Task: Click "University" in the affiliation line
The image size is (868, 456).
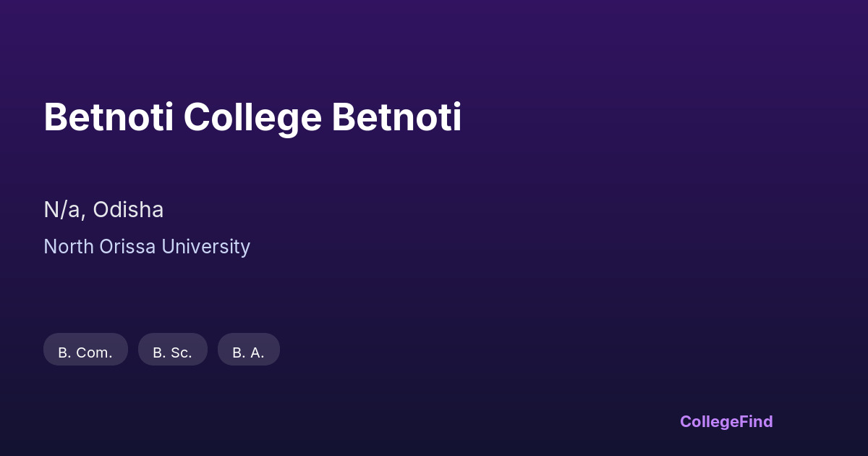Action: coord(205,247)
